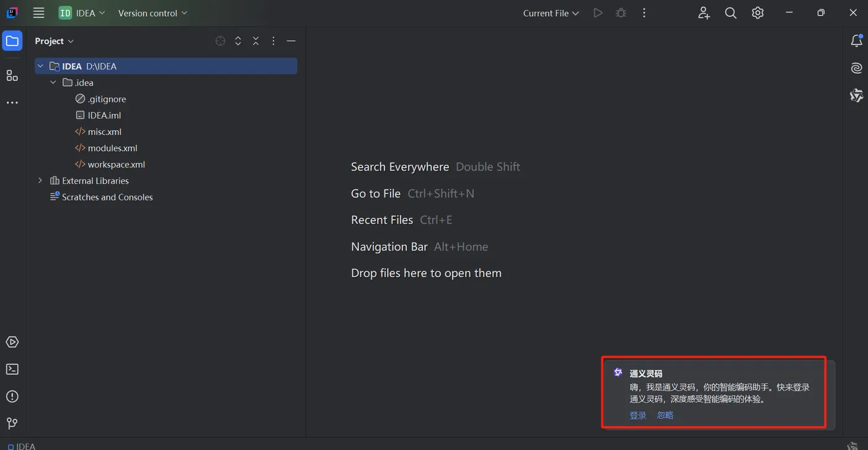Minimize the IDEA window
The height and width of the screenshot is (450, 868).
(789, 13)
